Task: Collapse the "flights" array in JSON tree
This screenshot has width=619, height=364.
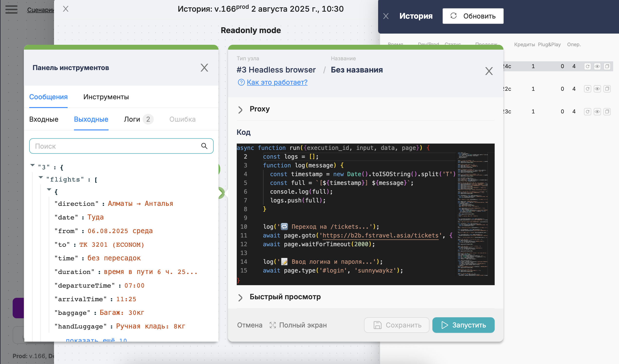Action: click(41, 177)
